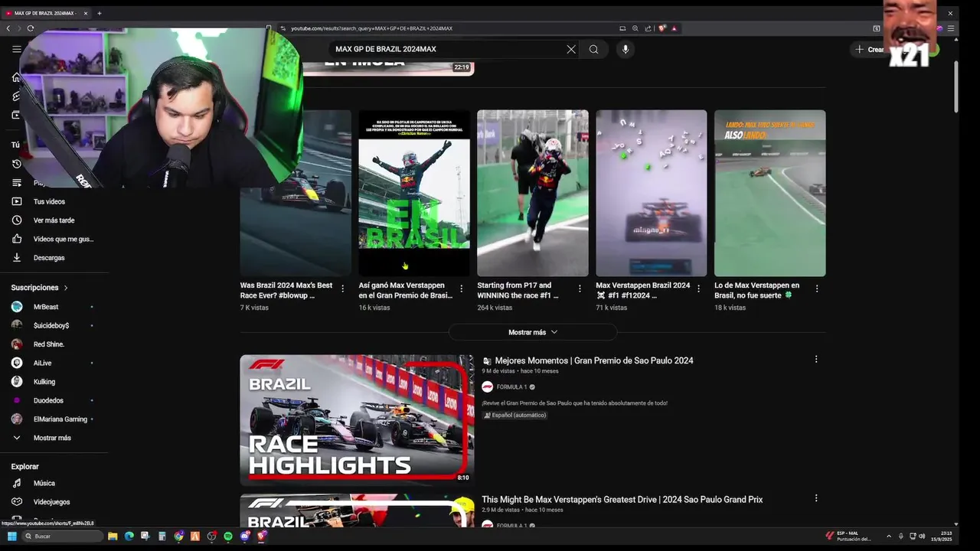The image size is (980, 551).
Task: Open options for Lo de Max Verstappen short
Action: click(817, 289)
